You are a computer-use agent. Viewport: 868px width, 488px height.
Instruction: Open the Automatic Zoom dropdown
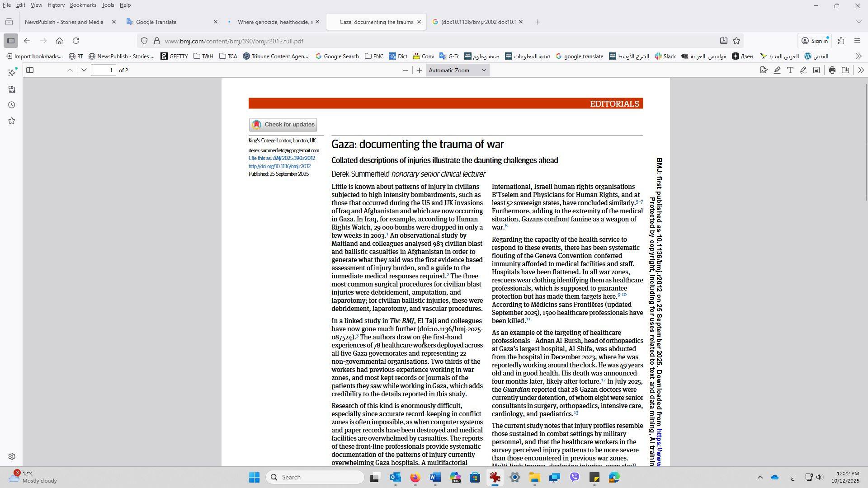click(x=458, y=70)
